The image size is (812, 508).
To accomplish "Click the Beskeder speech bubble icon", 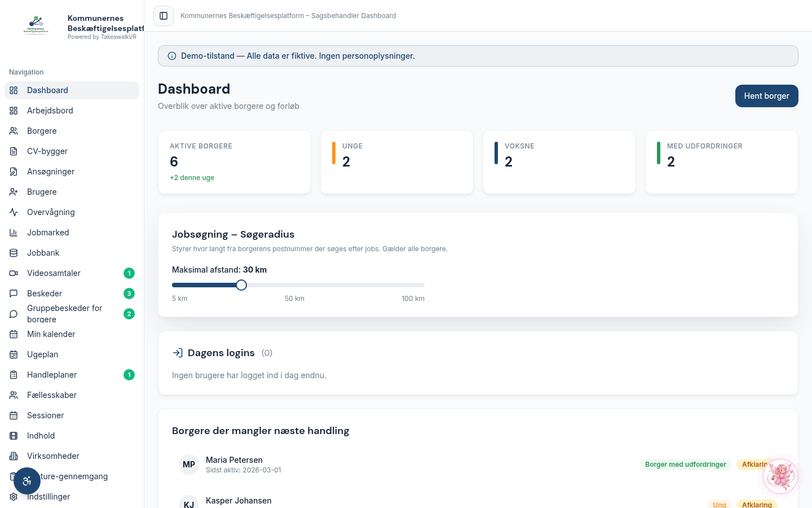I will (x=14, y=294).
